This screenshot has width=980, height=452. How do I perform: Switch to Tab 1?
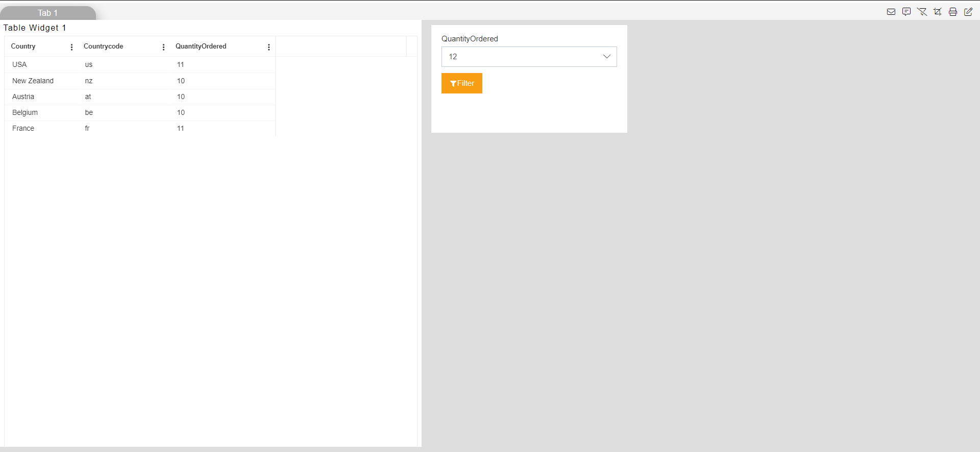click(47, 13)
